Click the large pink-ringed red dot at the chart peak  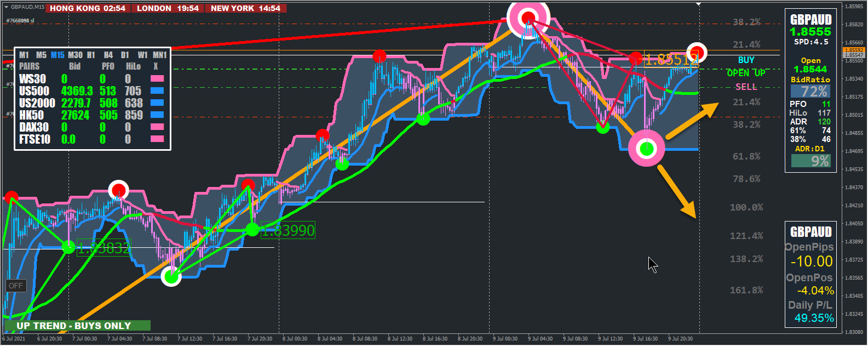pyautogui.click(x=528, y=18)
